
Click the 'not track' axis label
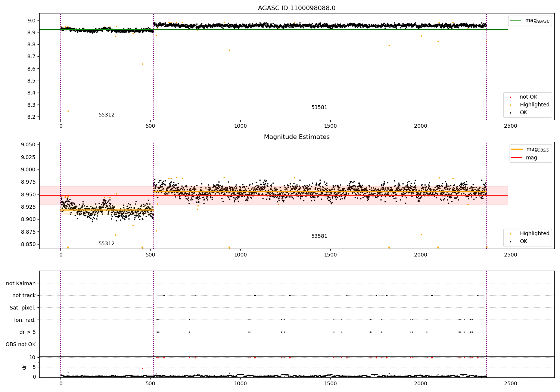coord(24,295)
